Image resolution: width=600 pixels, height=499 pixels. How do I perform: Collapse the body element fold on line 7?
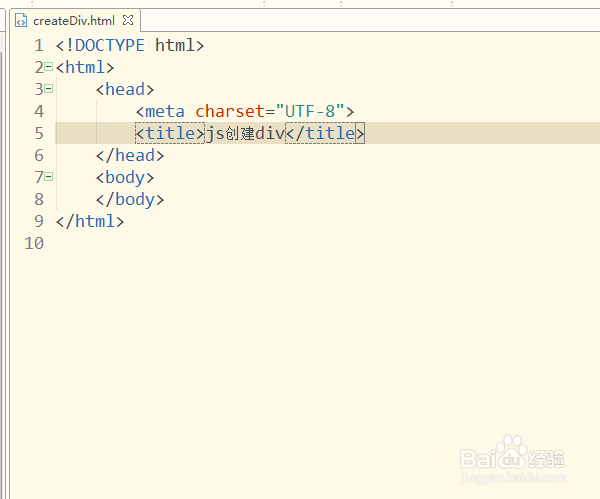[x=49, y=177]
